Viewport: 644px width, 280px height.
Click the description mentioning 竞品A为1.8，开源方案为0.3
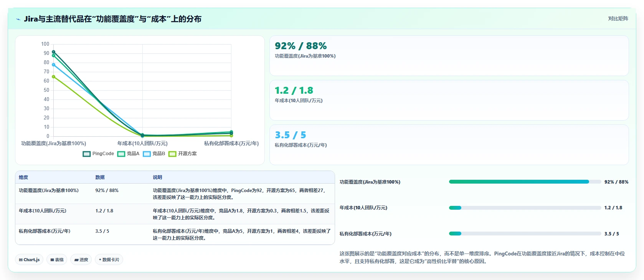[241, 214]
